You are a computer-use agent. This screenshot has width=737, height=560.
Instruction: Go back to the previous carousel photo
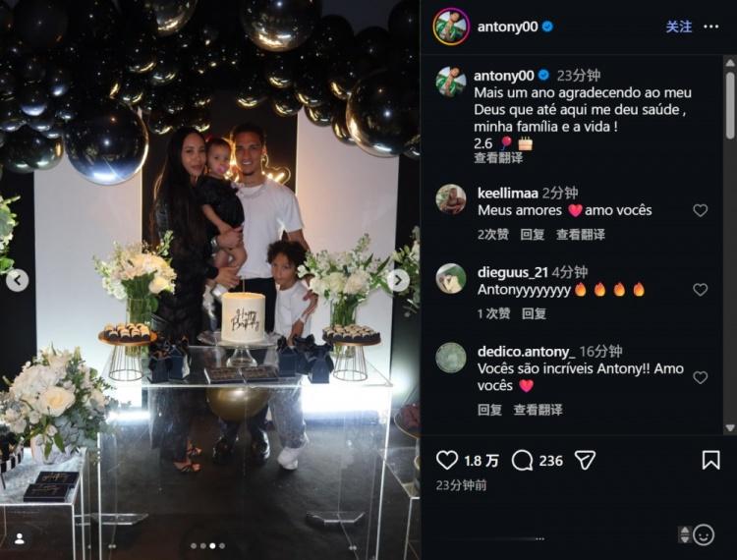coord(18,280)
